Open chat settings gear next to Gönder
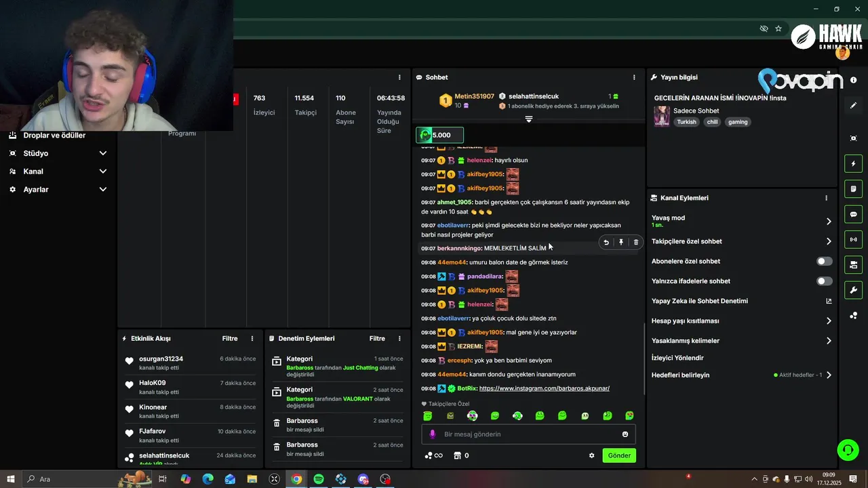The height and width of the screenshot is (488, 868). coord(591,455)
